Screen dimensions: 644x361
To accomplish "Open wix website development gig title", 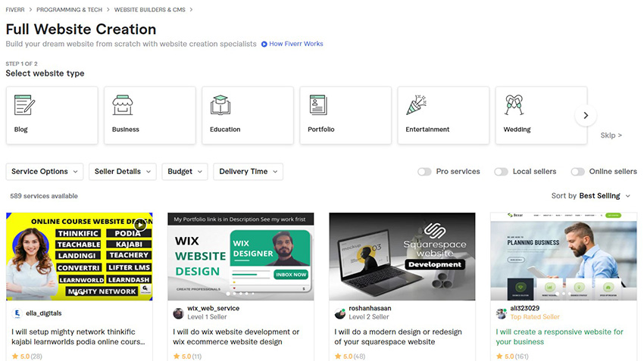I will (x=236, y=337).
